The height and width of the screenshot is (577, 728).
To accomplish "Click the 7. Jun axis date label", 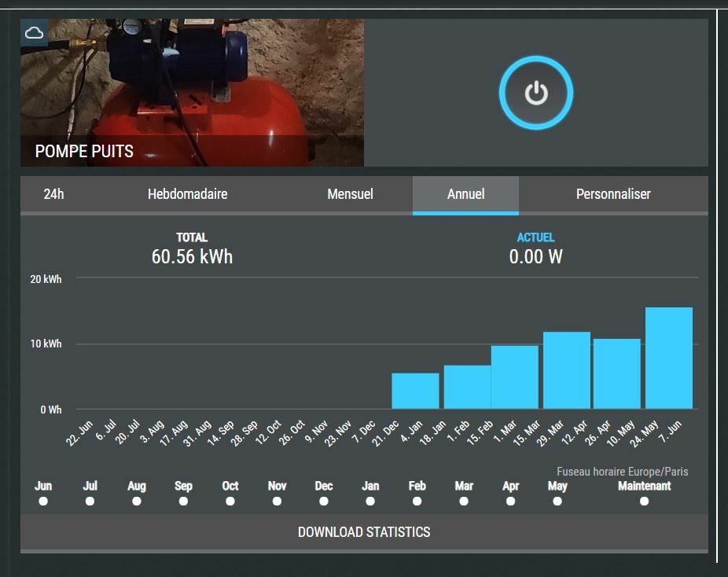I will point(670,432).
